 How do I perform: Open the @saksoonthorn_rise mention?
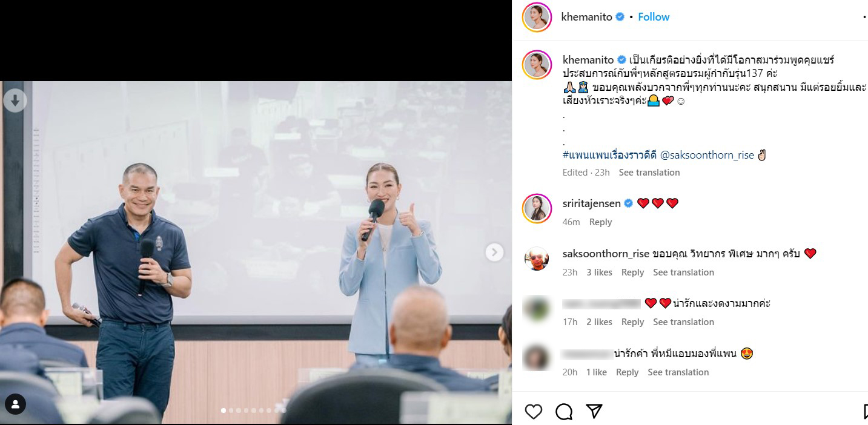(707, 155)
